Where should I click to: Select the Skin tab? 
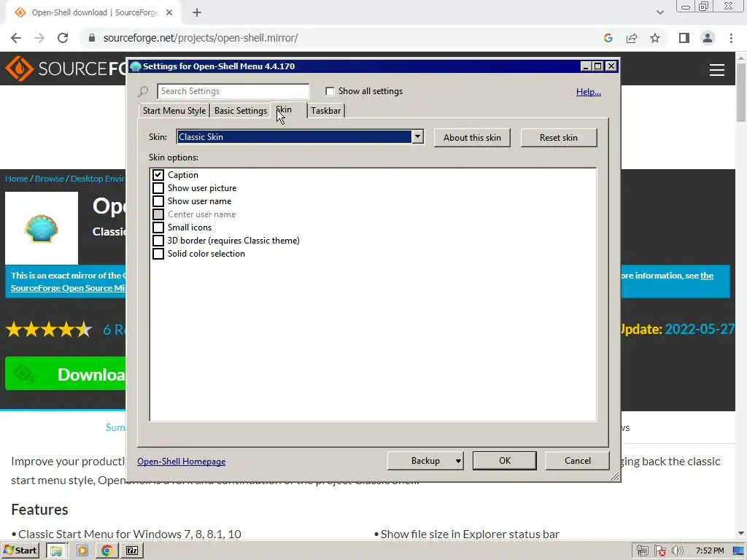pos(289,109)
